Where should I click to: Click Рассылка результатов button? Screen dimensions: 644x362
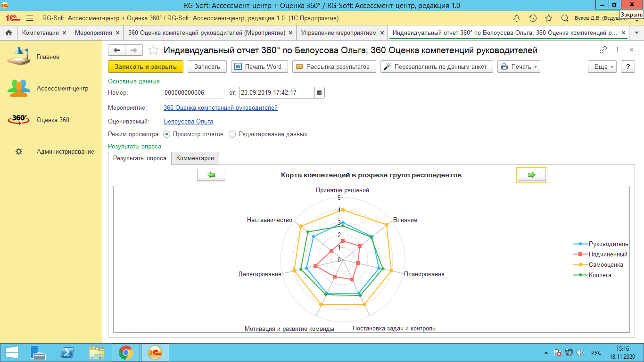point(334,66)
